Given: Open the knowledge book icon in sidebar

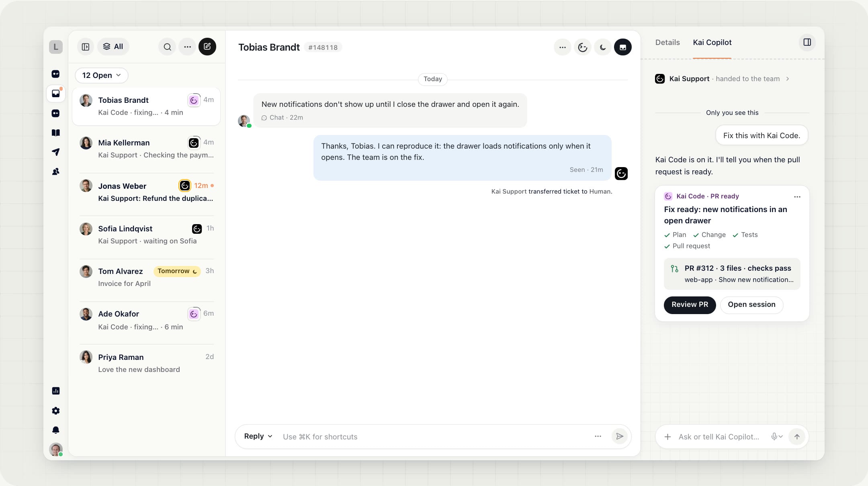Looking at the screenshot, I should (56, 133).
